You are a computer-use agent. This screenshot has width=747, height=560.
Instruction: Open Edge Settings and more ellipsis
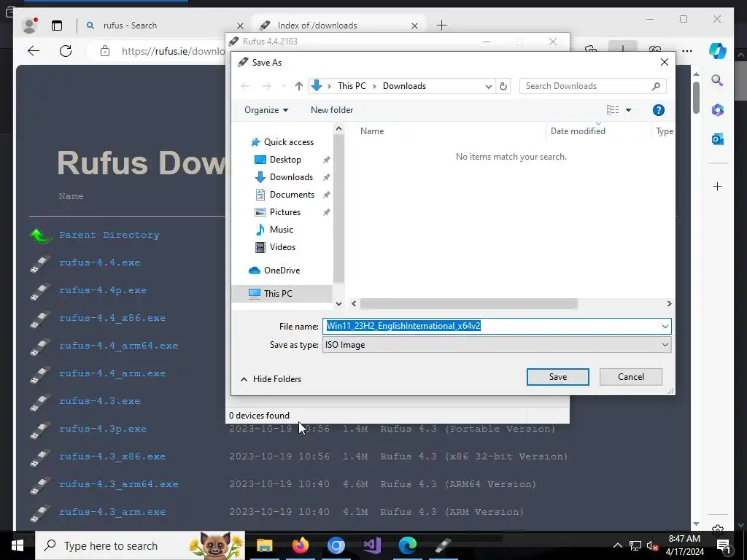(686, 51)
